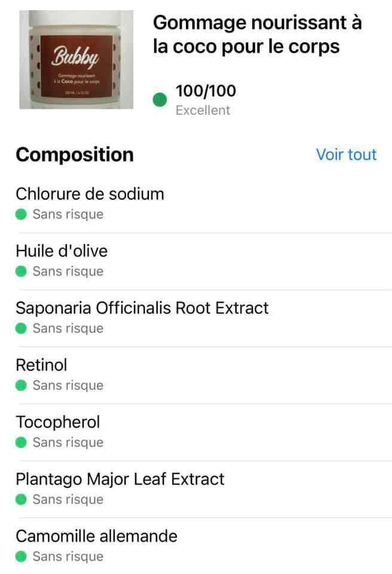
Task: Tap green risk dot under Tocopherol
Action: (x=22, y=442)
